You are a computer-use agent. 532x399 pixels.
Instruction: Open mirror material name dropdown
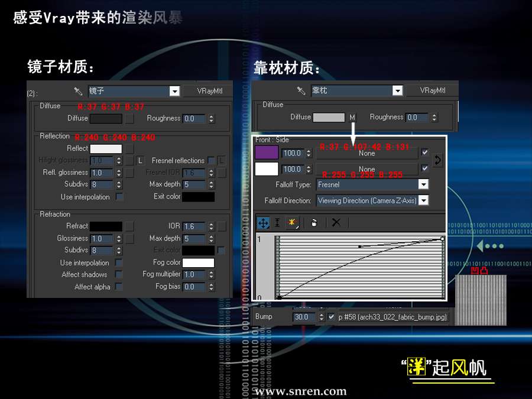click(x=174, y=91)
